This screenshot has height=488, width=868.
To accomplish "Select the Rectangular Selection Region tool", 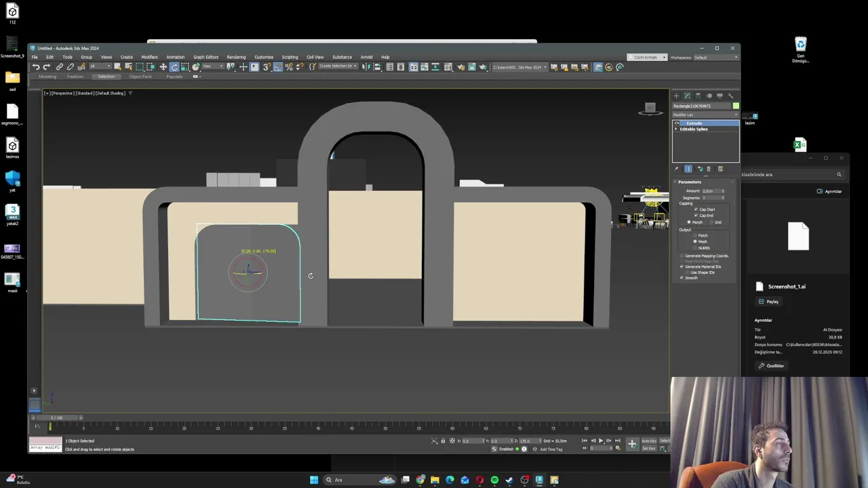I will (140, 66).
